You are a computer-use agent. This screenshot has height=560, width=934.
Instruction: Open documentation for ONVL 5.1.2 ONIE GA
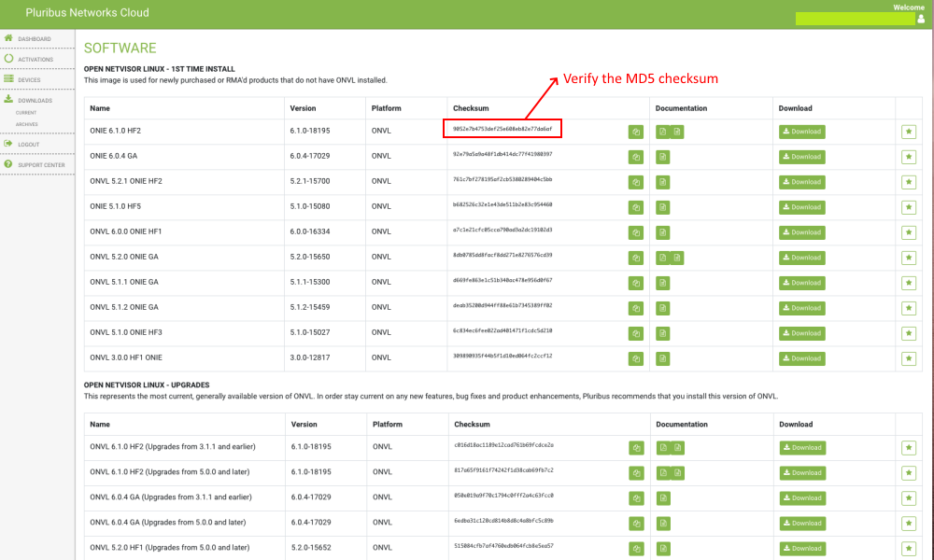pos(662,308)
